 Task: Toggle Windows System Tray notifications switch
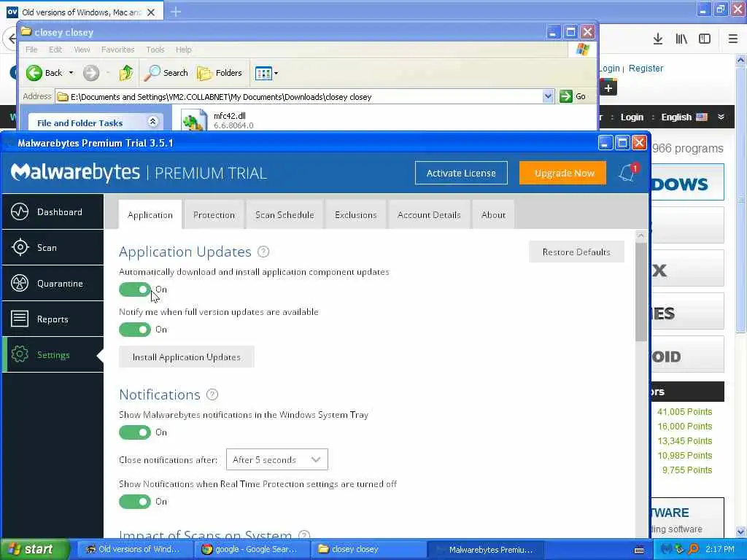135,432
